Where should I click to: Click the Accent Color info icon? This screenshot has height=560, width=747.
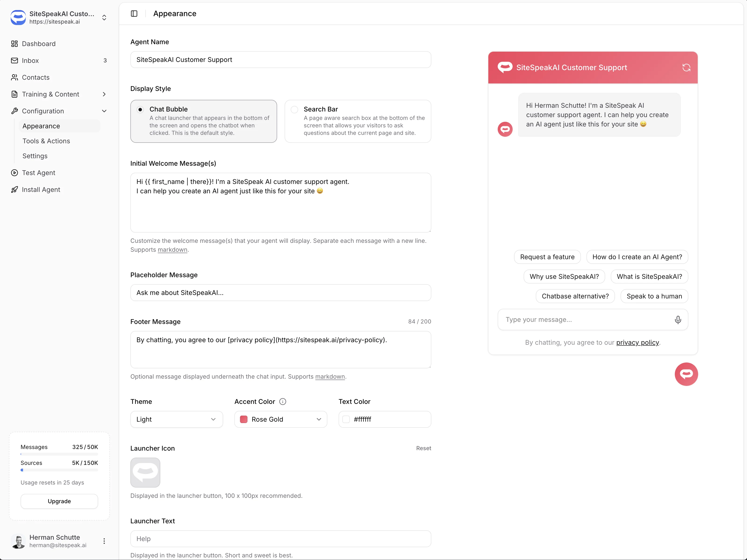[283, 401]
